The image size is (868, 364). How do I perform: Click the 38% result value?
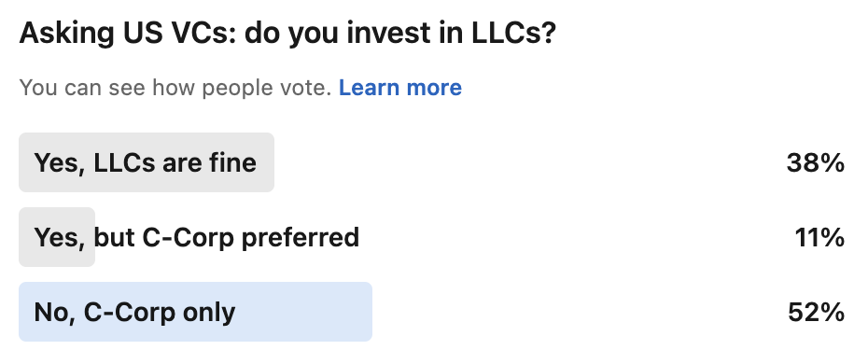[816, 163]
